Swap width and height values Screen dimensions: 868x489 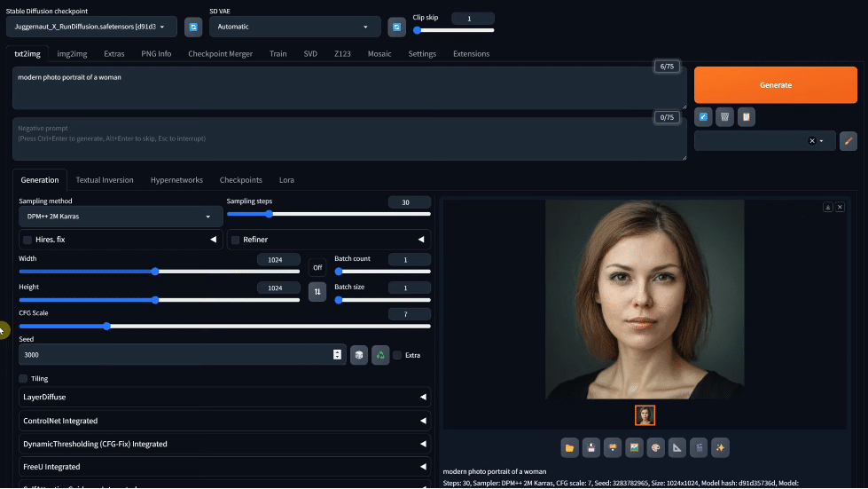click(x=317, y=291)
